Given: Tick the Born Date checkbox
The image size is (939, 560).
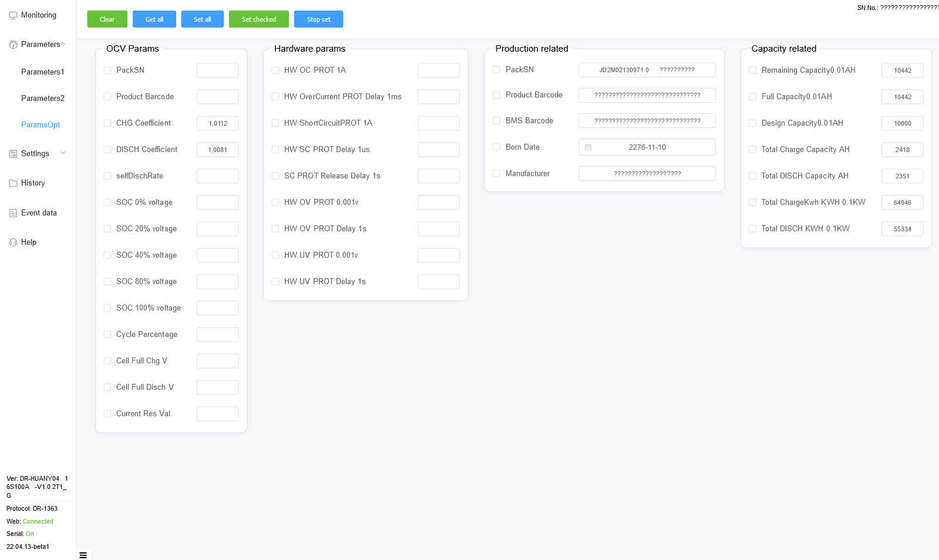Looking at the screenshot, I should [497, 147].
